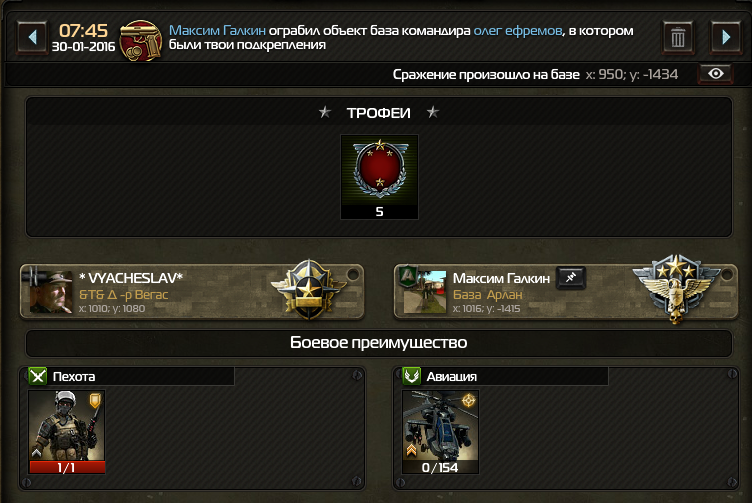Click the winged eagle skull rank emblem
Viewport: 752px width, 503px height.
click(676, 289)
